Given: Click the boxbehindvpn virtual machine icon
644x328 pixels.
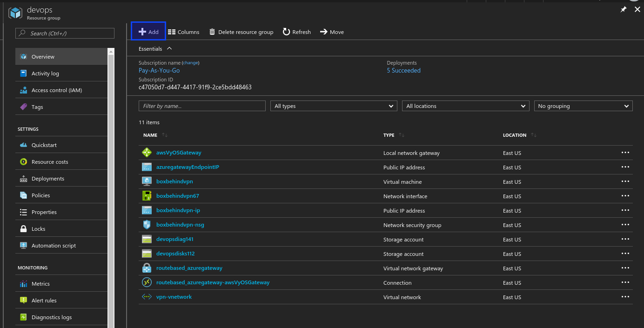Looking at the screenshot, I should [x=147, y=181].
